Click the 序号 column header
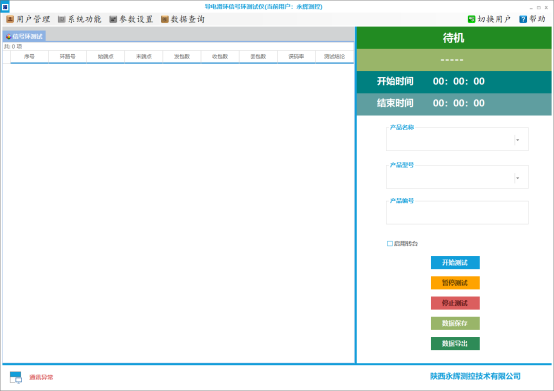Screen dimensions: 554x391 tap(29, 57)
